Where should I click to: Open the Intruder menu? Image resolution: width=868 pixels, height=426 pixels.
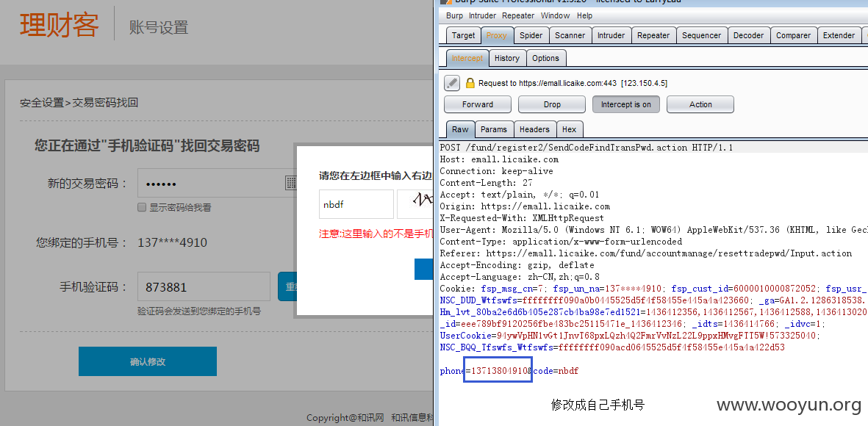coord(483,15)
